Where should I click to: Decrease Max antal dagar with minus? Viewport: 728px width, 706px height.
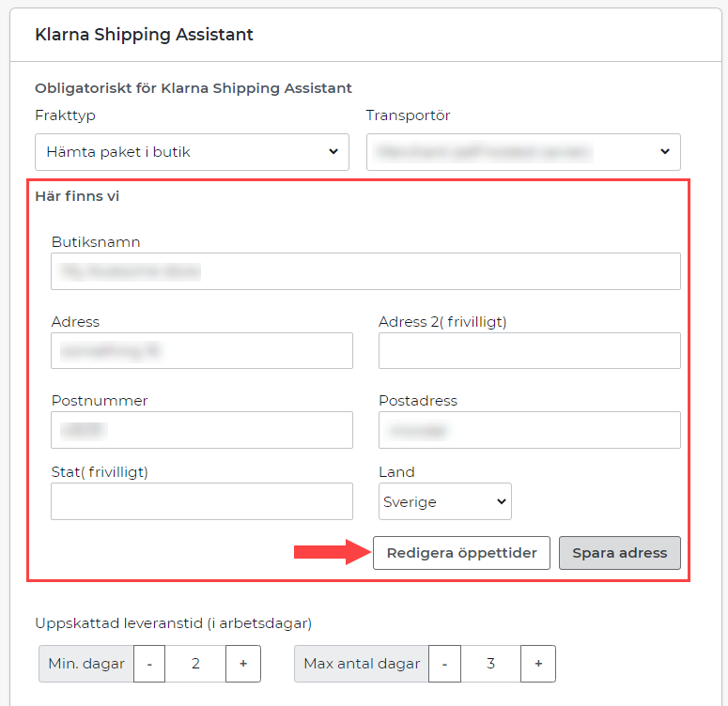(x=444, y=664)
